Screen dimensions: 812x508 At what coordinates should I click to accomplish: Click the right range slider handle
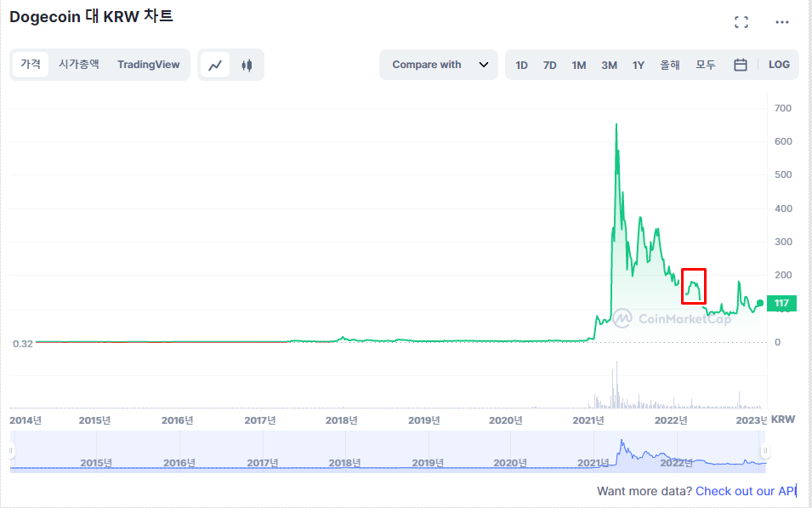tap(765, 451)
